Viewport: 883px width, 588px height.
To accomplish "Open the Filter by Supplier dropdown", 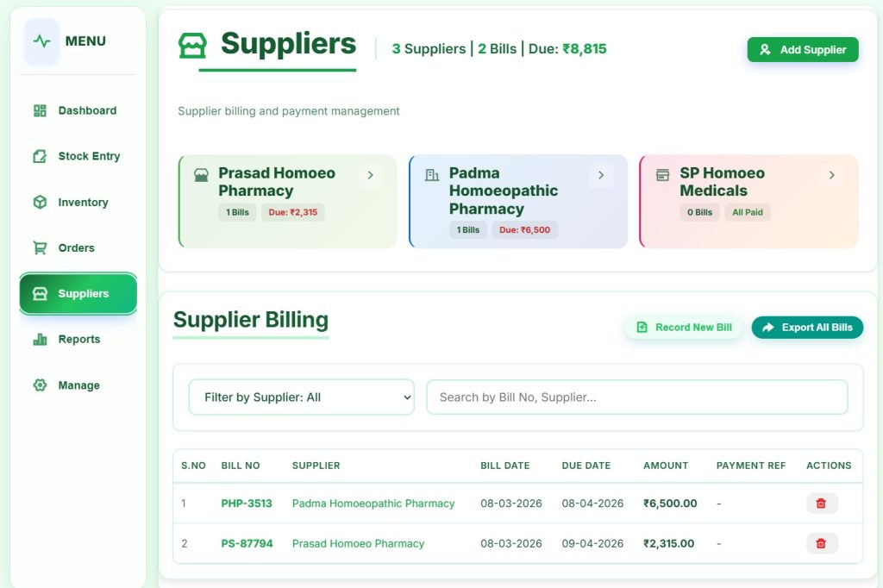I will click(301, 397).
